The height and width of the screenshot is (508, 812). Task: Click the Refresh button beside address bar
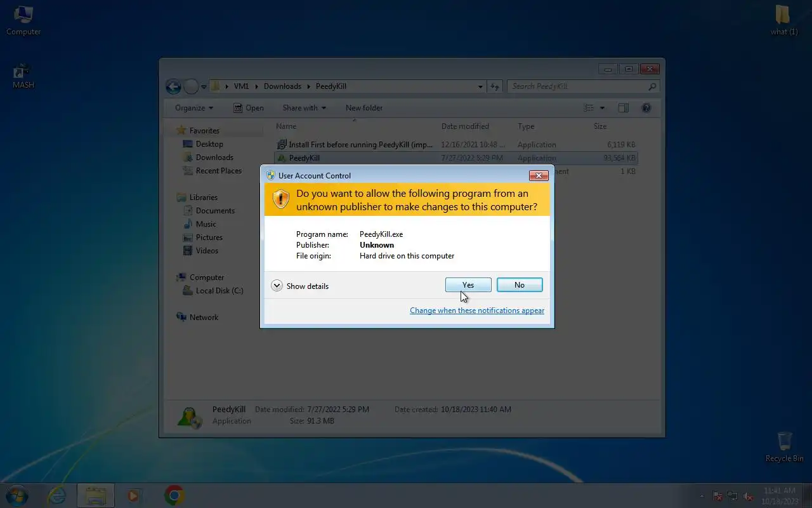pyautogui.click(x=495, y=86)
